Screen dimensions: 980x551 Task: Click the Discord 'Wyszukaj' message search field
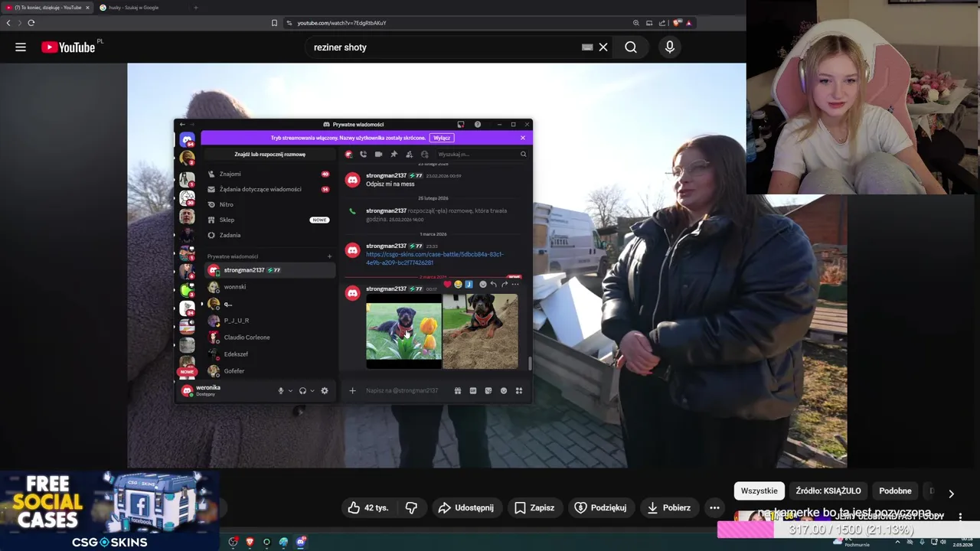click(482, 154)
